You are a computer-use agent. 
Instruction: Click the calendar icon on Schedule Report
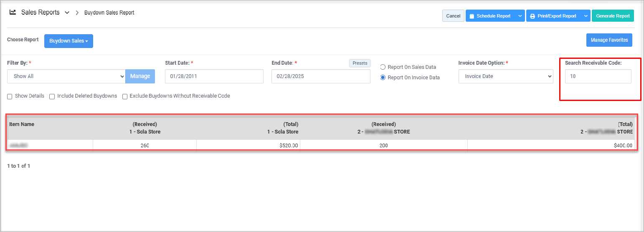pos(472,16)
